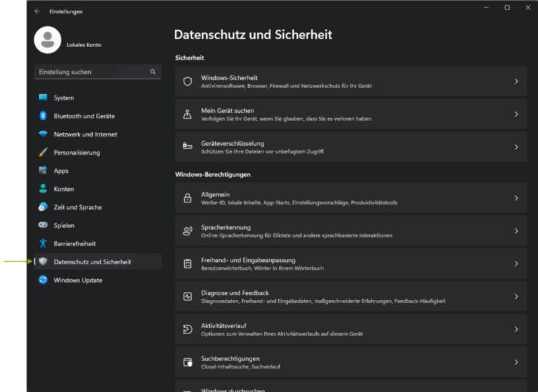This screenshot has height=392, width=538.
Task: Click text 'Cloud-Inhaltssuche, Suchverlauf'
Action: (x=241, y=366)
